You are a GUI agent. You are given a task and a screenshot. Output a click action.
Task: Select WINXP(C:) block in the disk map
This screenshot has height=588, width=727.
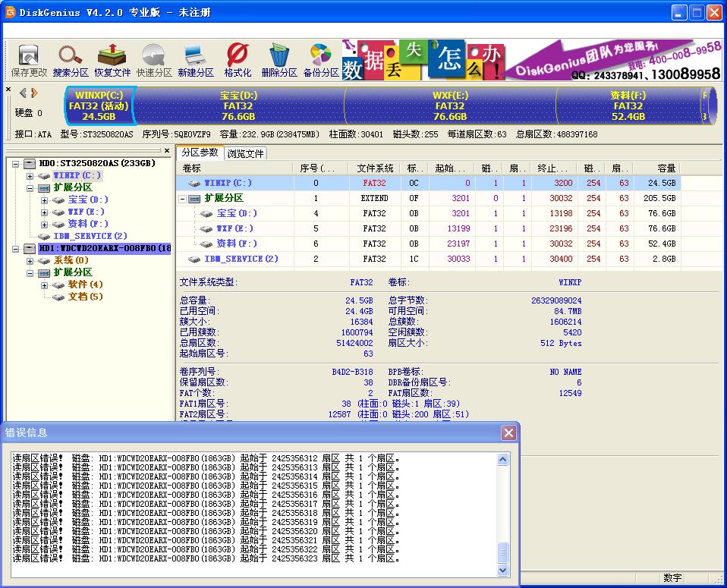[x=99, y=105]
